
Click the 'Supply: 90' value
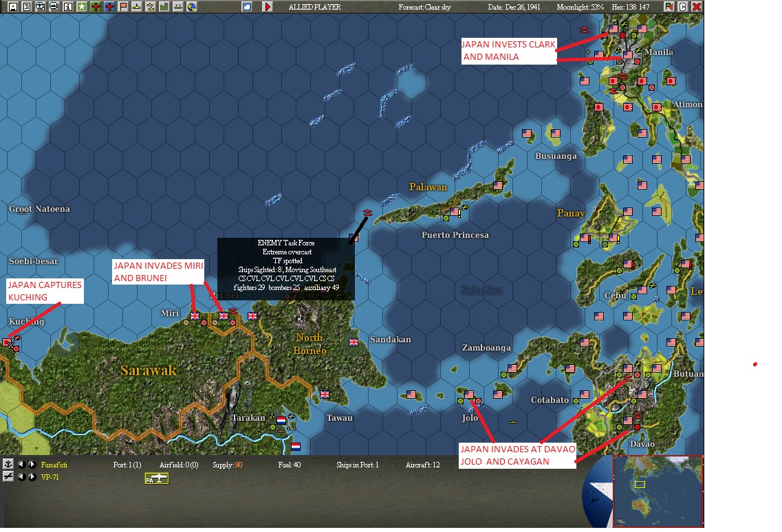[x=228, y=465]
